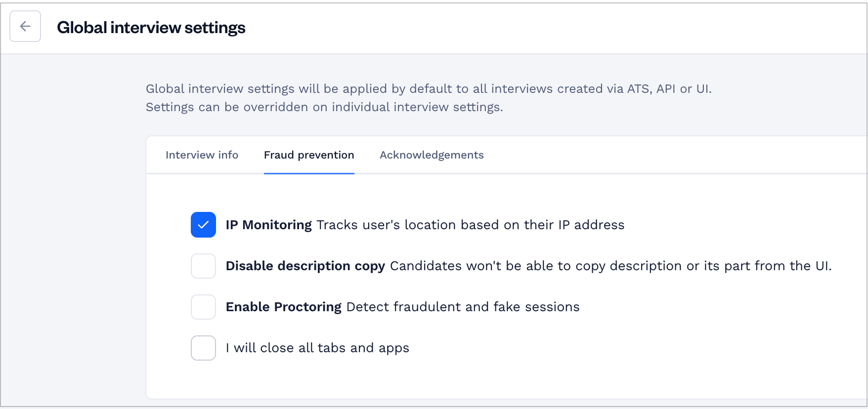Enable the Disable description copy checkbox

pos(203,266)
